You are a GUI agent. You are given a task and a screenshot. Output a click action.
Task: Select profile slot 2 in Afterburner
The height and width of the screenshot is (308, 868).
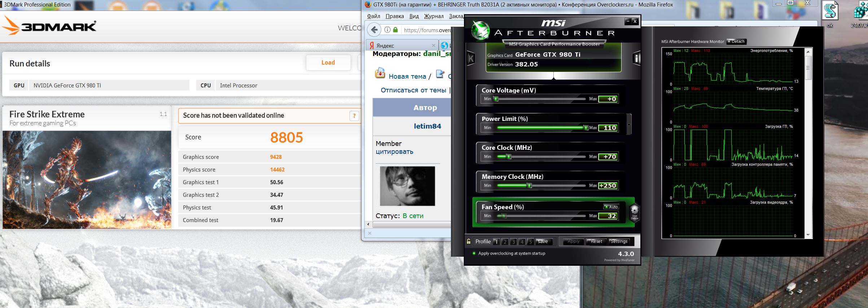505,242
